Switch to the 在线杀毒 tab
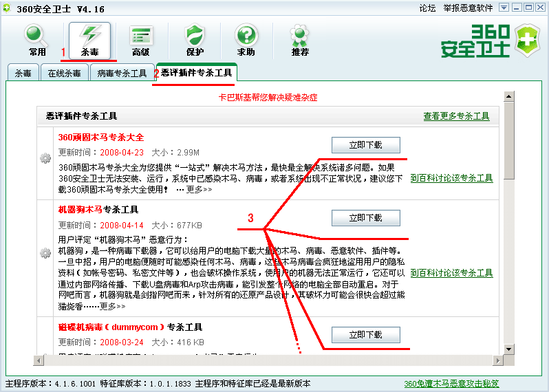The height and width of the screenshot is (392, 549). 64,72
